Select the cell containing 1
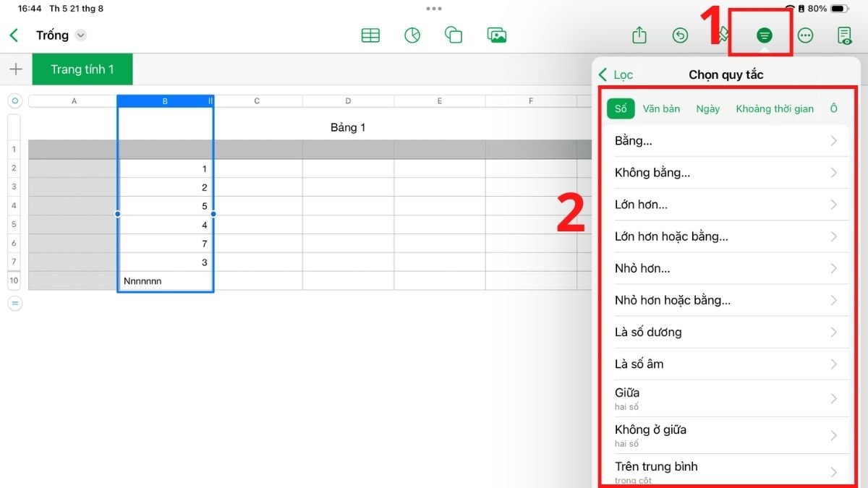This screenshot has height=488, width=868. (166, 168)
